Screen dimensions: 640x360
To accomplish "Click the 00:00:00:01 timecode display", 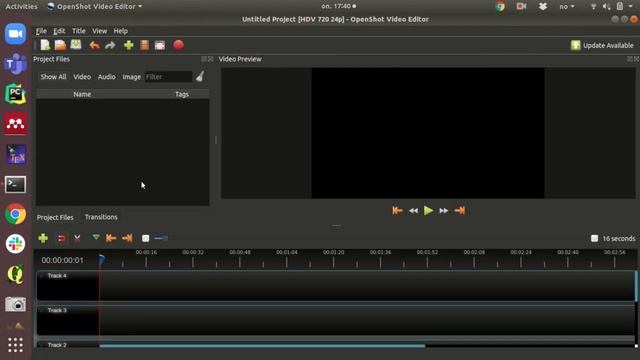I will (x=62, y=260).
